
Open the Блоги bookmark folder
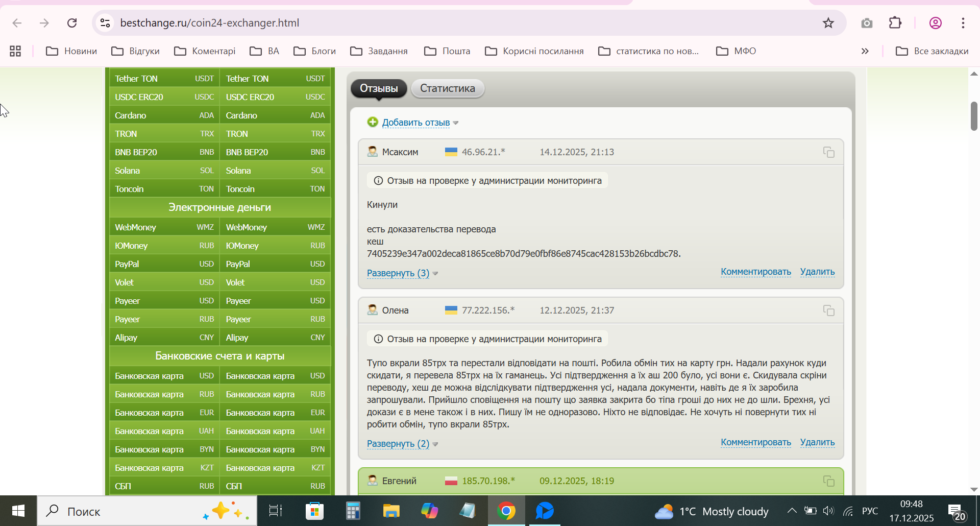coord(314,51)
